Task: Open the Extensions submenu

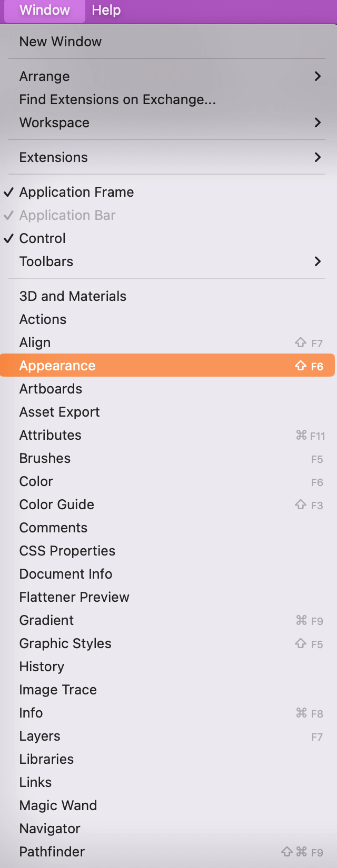Action: 53,157
